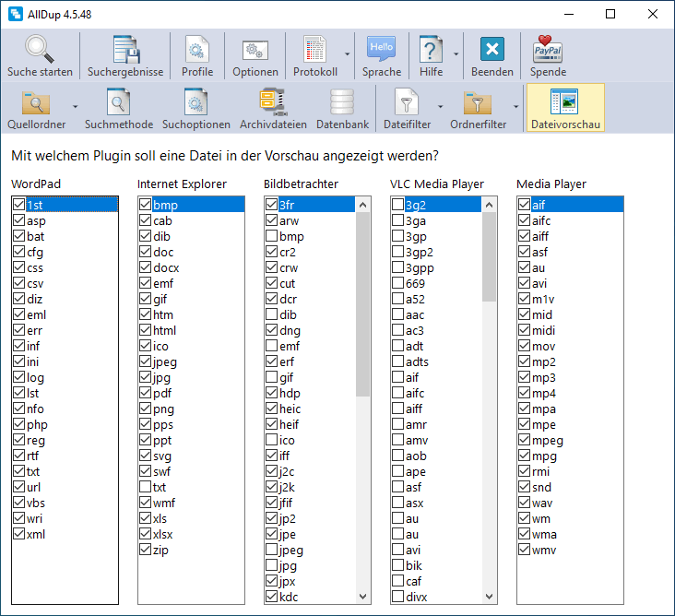Screen dimensions: 675x616
Task: Open the Dateifilter dropdown arrow
Action: pos(440,107)
